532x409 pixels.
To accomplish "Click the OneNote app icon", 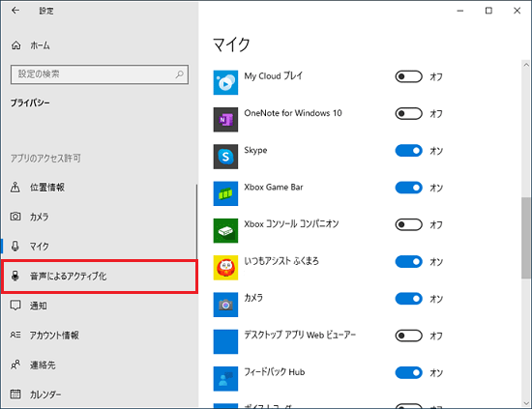I will coord(225,120).
